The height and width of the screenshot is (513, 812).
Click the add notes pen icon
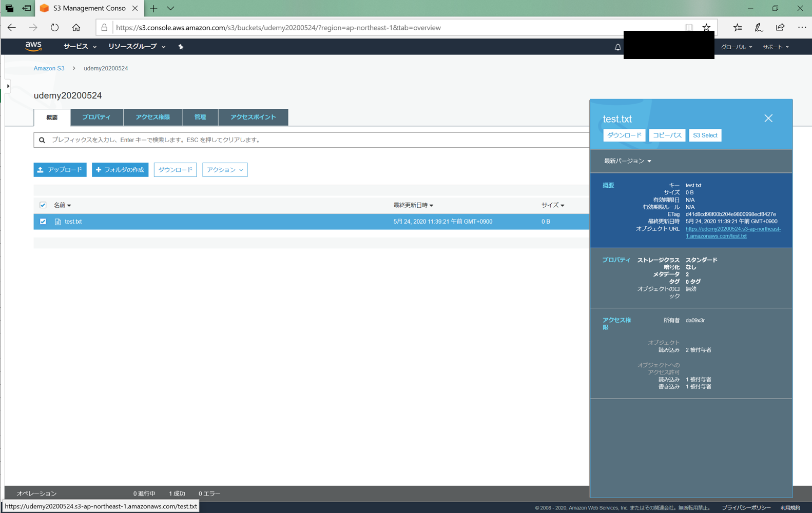click(759, 28)
